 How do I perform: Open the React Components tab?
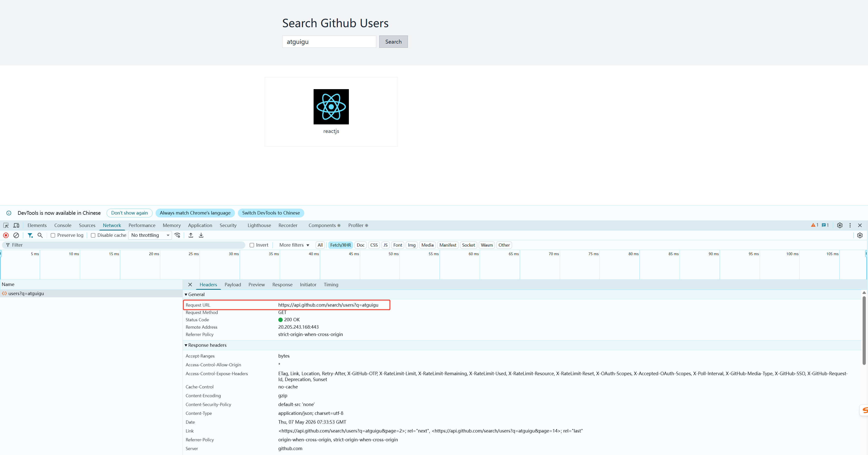[x=324, y=225]
